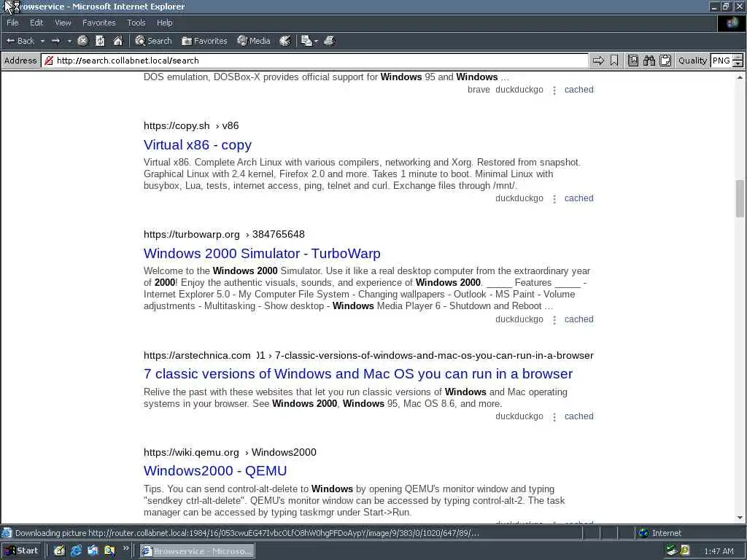Select the Browservice taskbar button
The width and height of the screenshot is (747, 560).
(x=197, y=551)
